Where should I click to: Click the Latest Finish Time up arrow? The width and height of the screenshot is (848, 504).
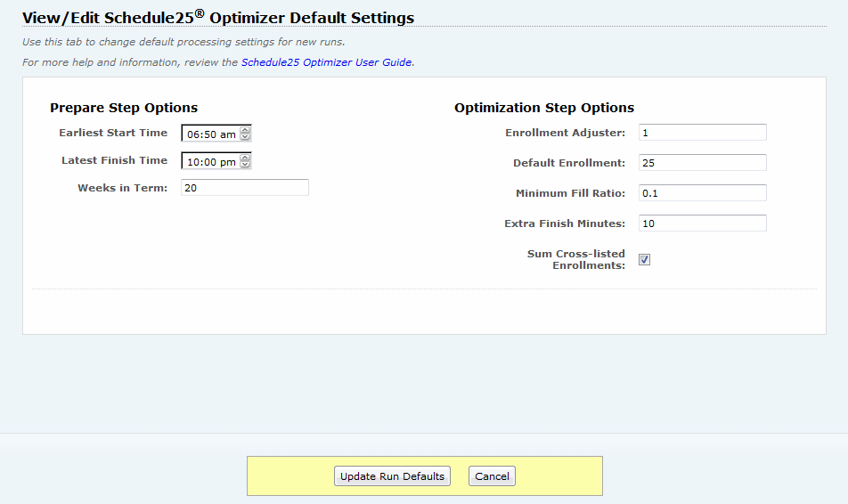point(246,158)
